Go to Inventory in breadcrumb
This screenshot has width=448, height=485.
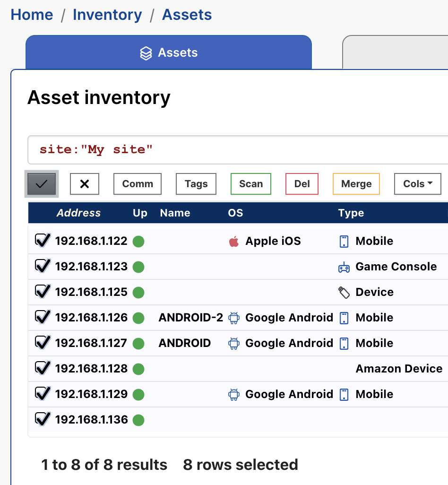pyautogui.click(x=107, y=15)
